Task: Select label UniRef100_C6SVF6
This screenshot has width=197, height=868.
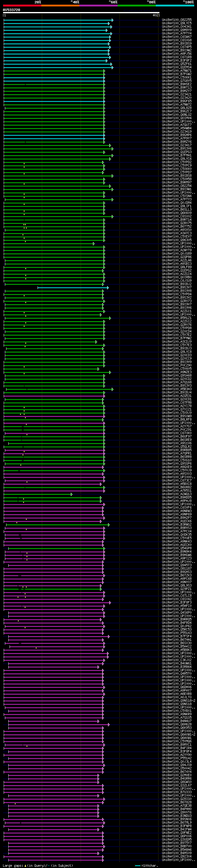Action: (177, 507)
